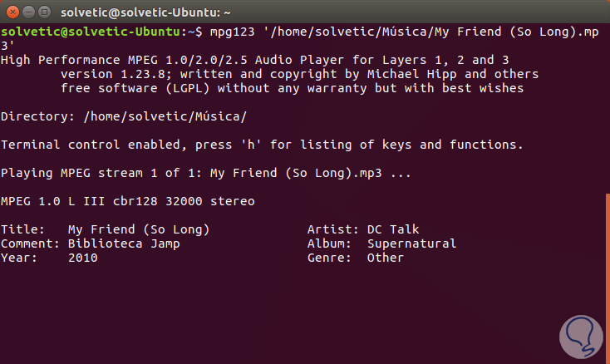Click the Comment value Biblioteca Jamp
This screenshot has width=610, height=364.
coord(123,243)
